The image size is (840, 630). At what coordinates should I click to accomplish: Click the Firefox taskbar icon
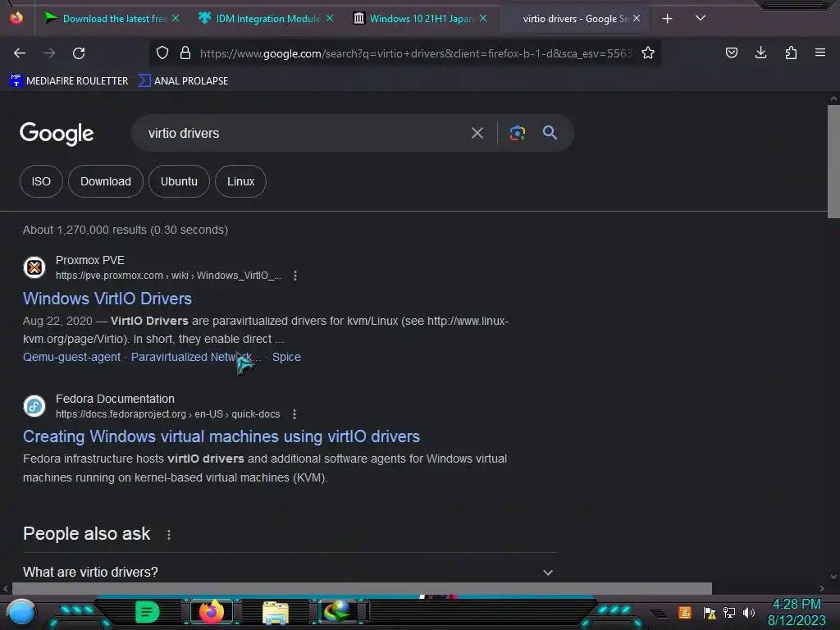click(211, 612)
